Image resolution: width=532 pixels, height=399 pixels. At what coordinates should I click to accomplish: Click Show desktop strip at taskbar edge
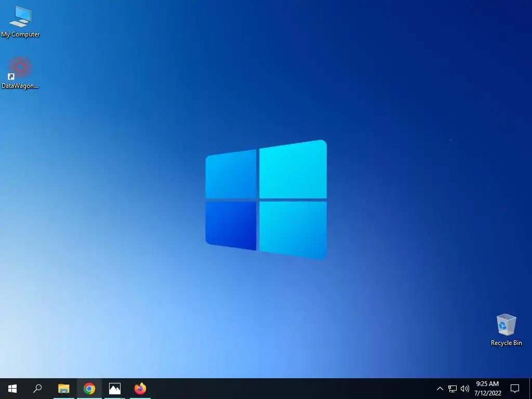530,389
